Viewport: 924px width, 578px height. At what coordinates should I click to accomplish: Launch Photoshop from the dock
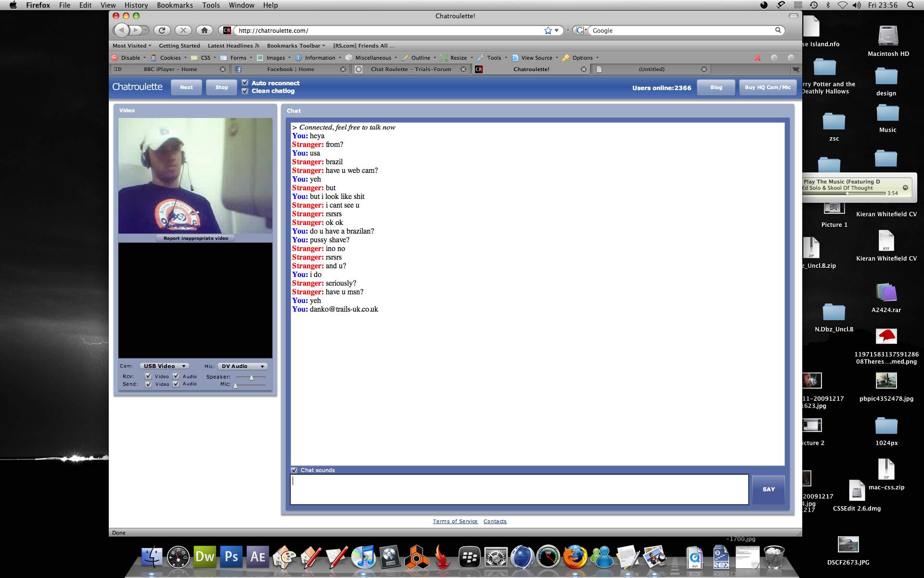click(x=231, y=557)
